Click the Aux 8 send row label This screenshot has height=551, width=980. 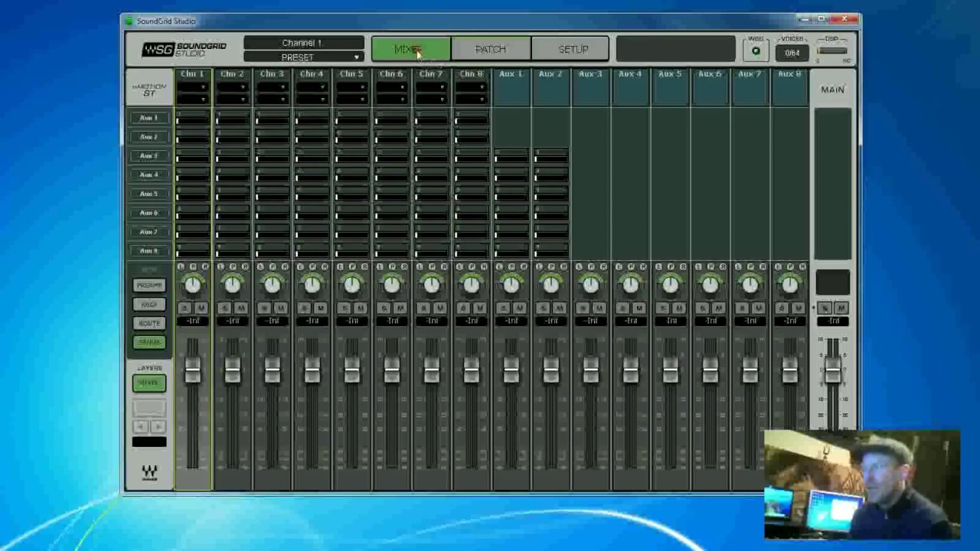tap(149, 250)
